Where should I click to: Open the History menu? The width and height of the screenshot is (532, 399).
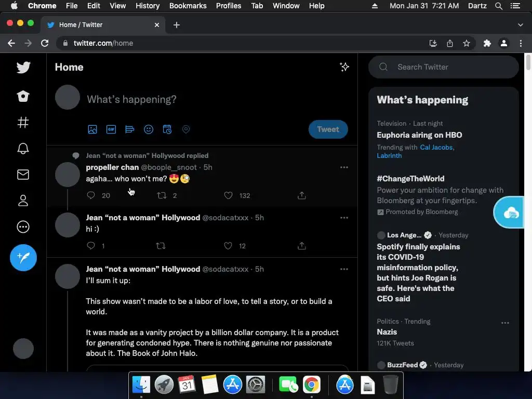(x=147, y=6)
